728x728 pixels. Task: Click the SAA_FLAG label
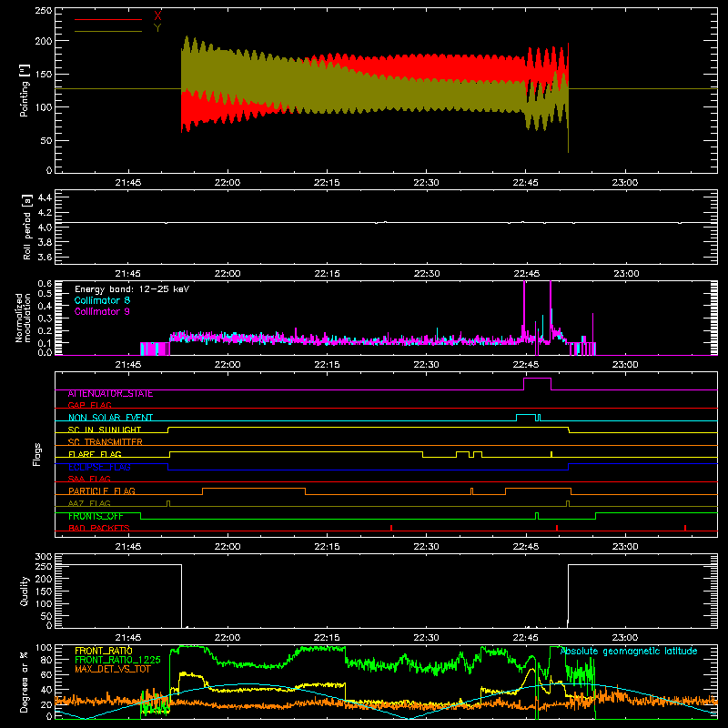pos(89,479)
